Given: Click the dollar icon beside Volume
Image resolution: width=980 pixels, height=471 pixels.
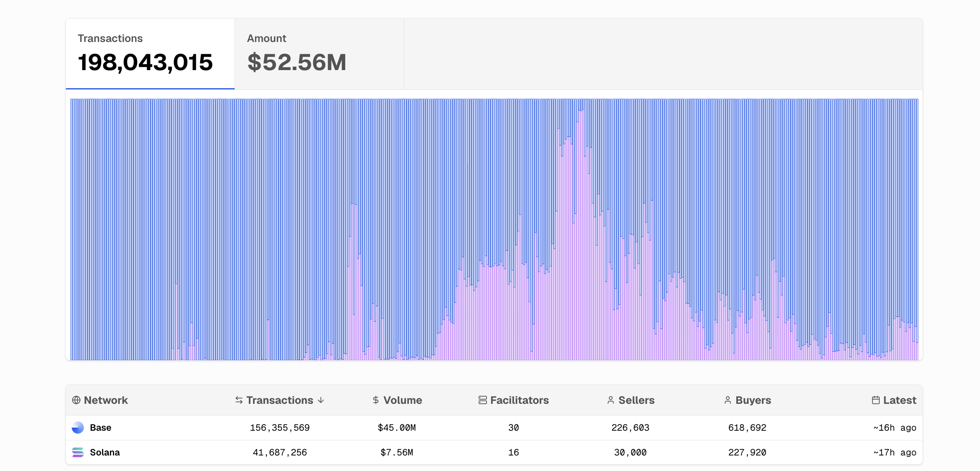Looking at the screenshot, I should (376, 400).
